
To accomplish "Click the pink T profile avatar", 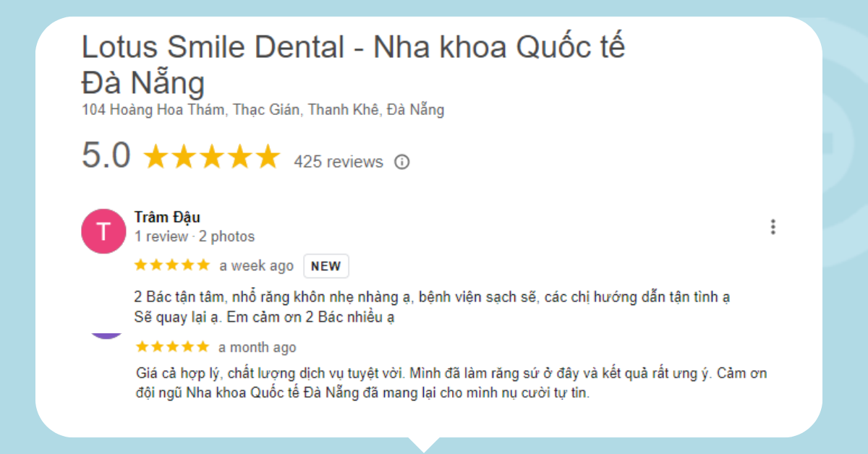I will coord(103,231).
